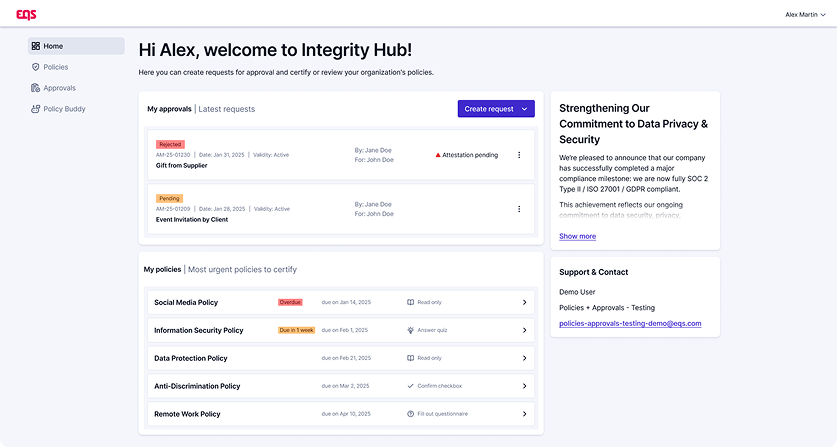837x447 pixels.
Task: Click the policies-approvals-testing-demo email link
Action: (x=630, y=324)
